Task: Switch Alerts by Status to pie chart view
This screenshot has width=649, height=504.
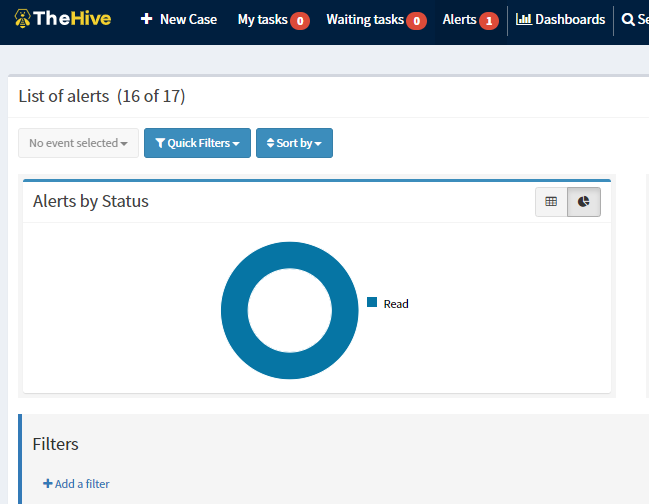Action: (584, 202)
